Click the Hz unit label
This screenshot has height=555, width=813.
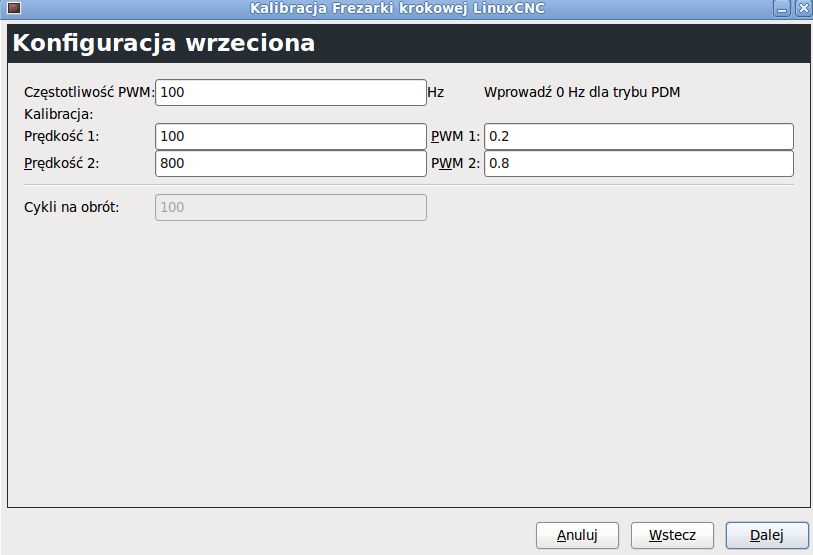tap(436, 92)
